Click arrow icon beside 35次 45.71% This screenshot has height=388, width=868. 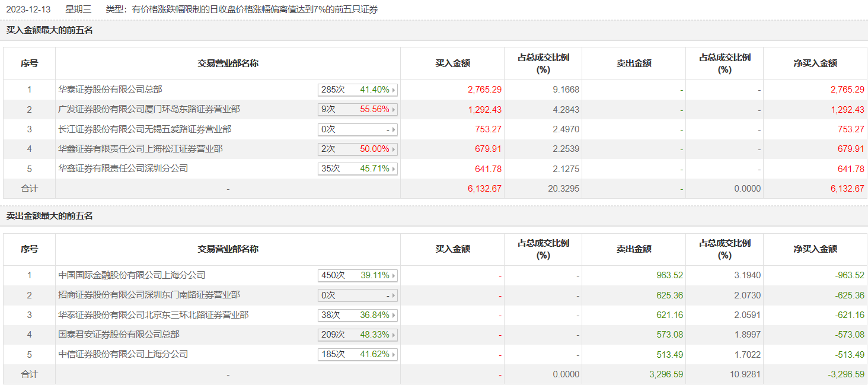(x=394, y=169)
